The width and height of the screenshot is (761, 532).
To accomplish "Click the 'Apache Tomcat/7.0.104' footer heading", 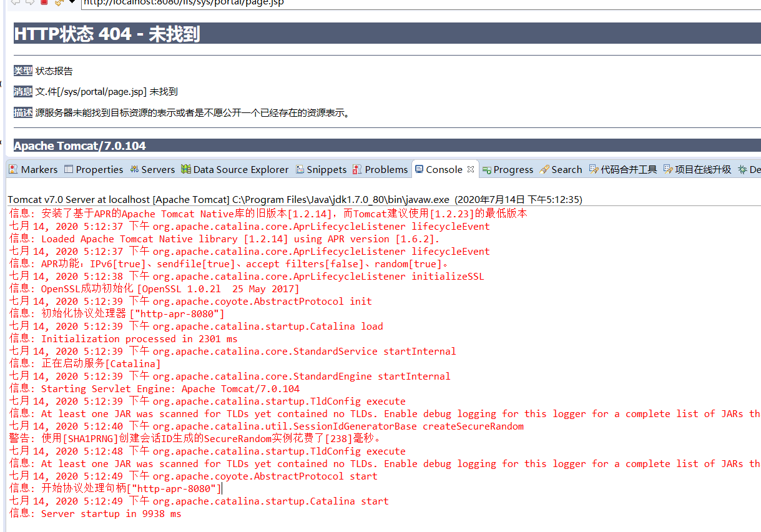I will click(80, 145).
